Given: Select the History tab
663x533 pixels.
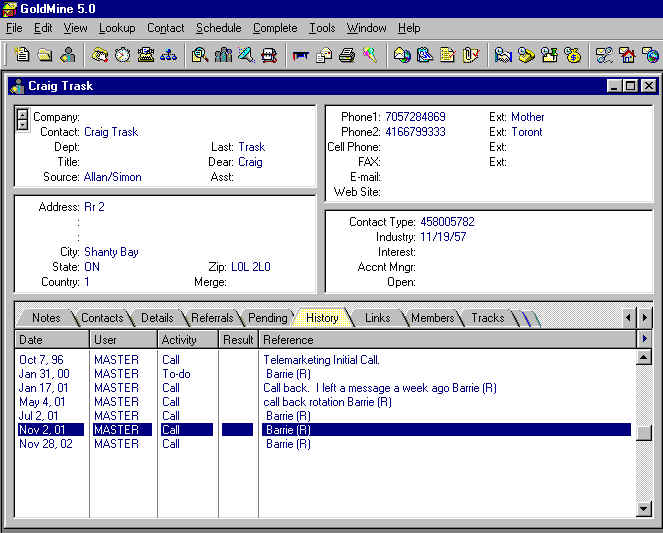Looking at the screenshot, I should [x=322, y=318].
